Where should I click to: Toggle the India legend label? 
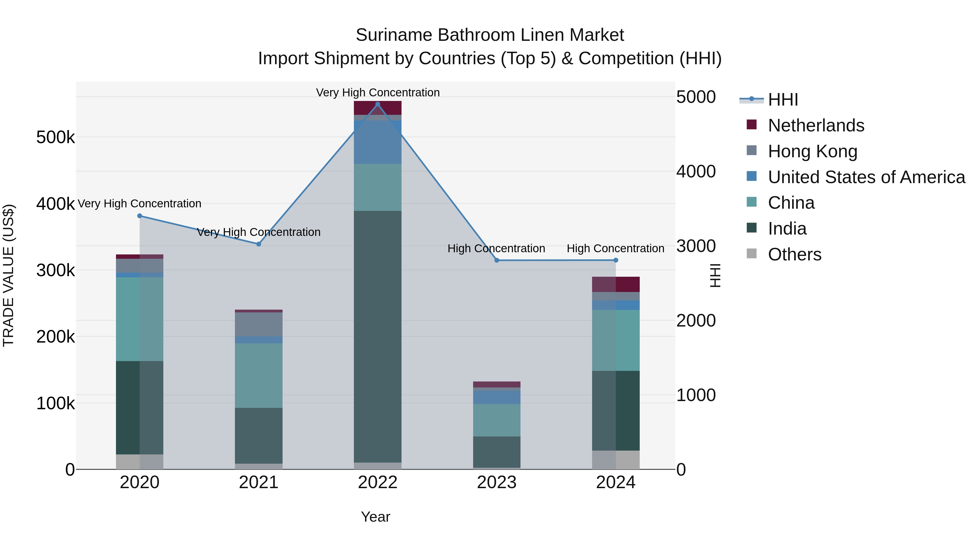click(x=787, y=229)
